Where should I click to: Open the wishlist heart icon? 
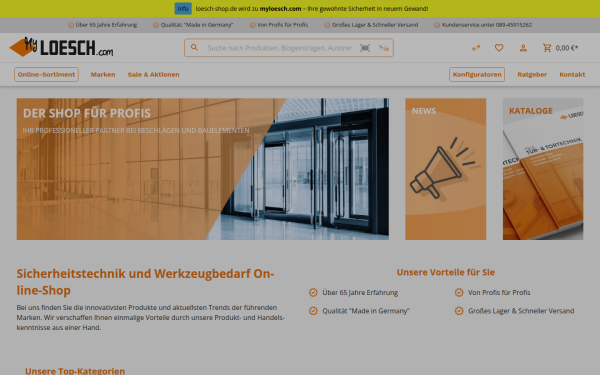(x=499, y=48)
